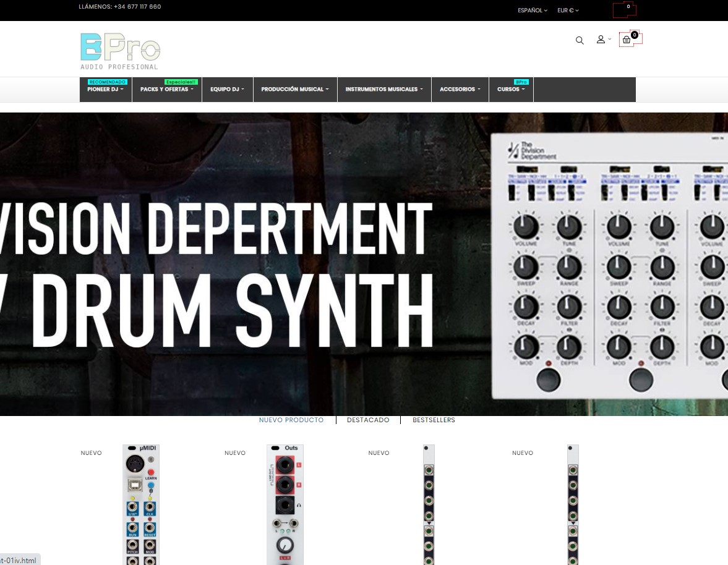Open the Equipo DJ menu
The width and height of the screenshot is (728, 565).
tap(227, 89)
